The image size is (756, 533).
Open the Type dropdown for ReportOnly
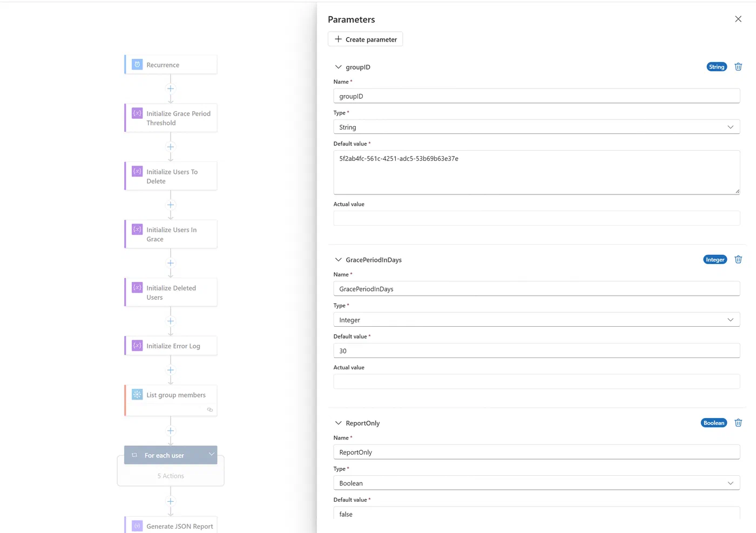(x=537, y=483)
